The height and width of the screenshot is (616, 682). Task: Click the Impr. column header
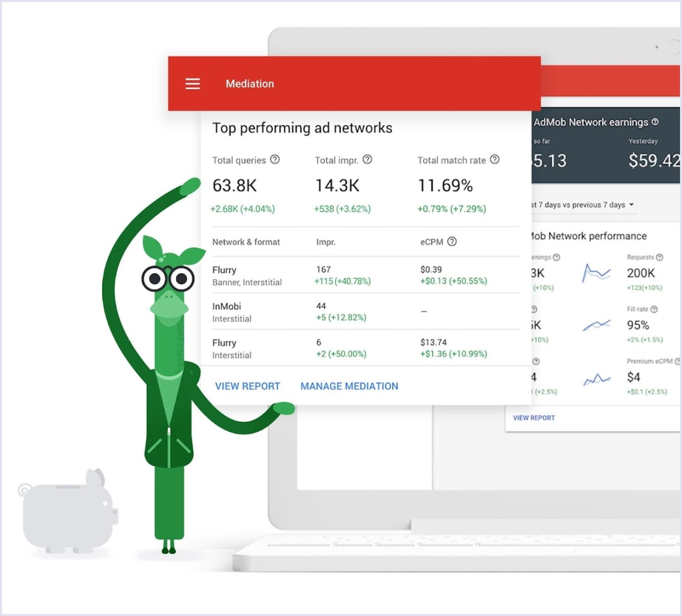coord(326,242)
